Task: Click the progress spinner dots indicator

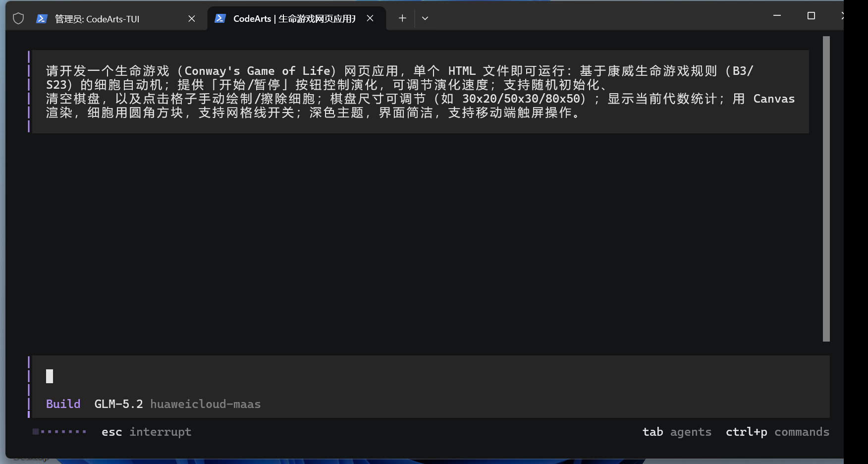Action: click(59, 432)
